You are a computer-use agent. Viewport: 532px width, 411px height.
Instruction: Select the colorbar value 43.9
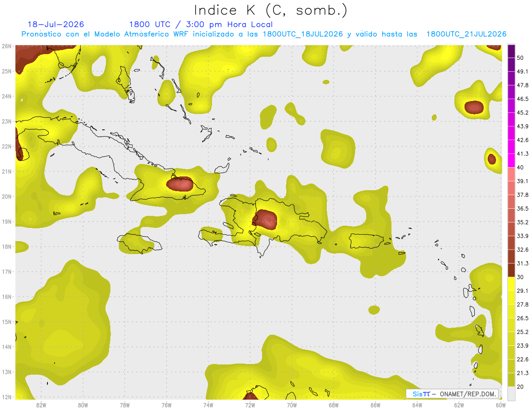pyautogui.click(x=523, y=126)
